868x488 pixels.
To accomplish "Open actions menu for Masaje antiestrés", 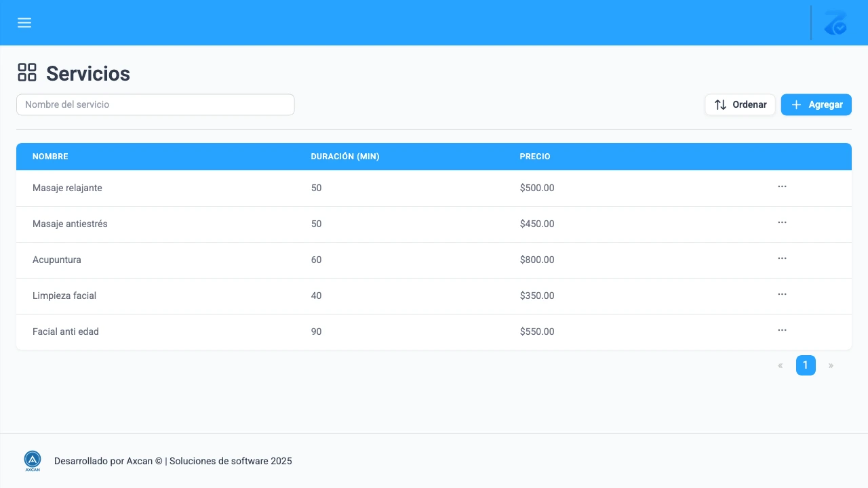I will (782, 222).
